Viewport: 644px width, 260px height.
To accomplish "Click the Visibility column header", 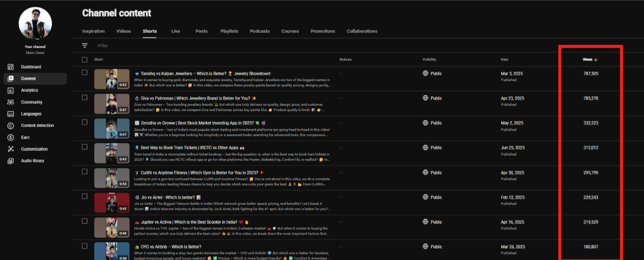I will coord(429,59).
